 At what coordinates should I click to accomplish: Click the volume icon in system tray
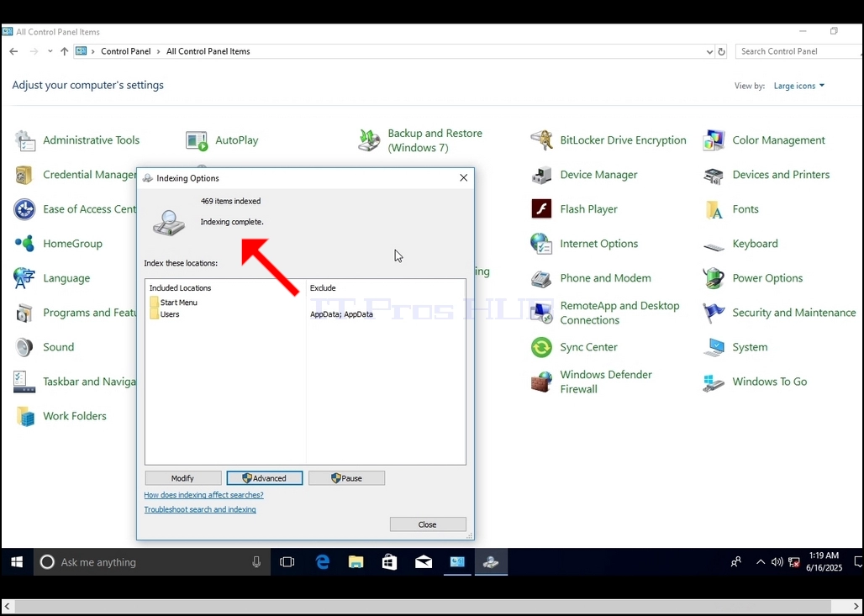pyautogui.click(x=777, y=562)
